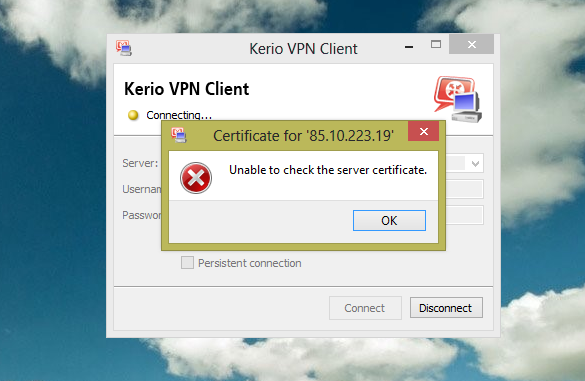
Task: Click the red error icon in the dialog
Action: click(x=196, y=178)
